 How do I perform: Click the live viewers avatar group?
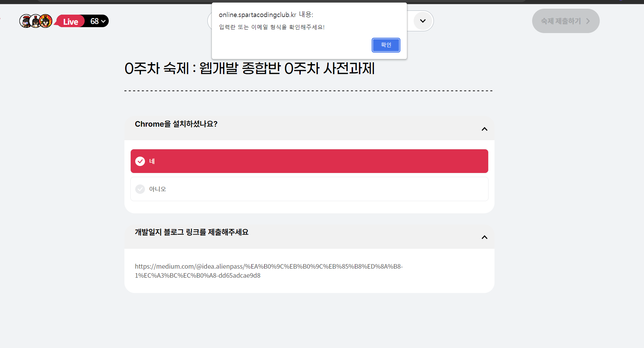(x=36, y=21)
